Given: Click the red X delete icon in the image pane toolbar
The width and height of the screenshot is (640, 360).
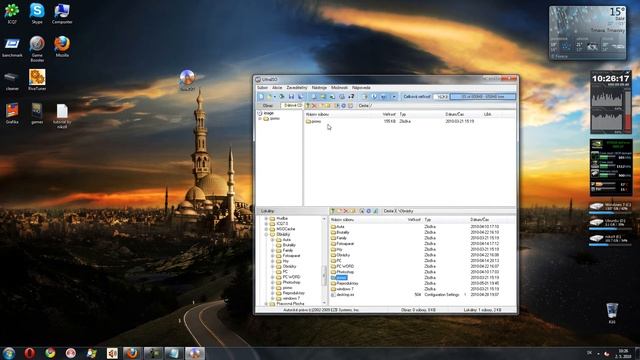Looking at the screenshot, I should click(314, 106).
